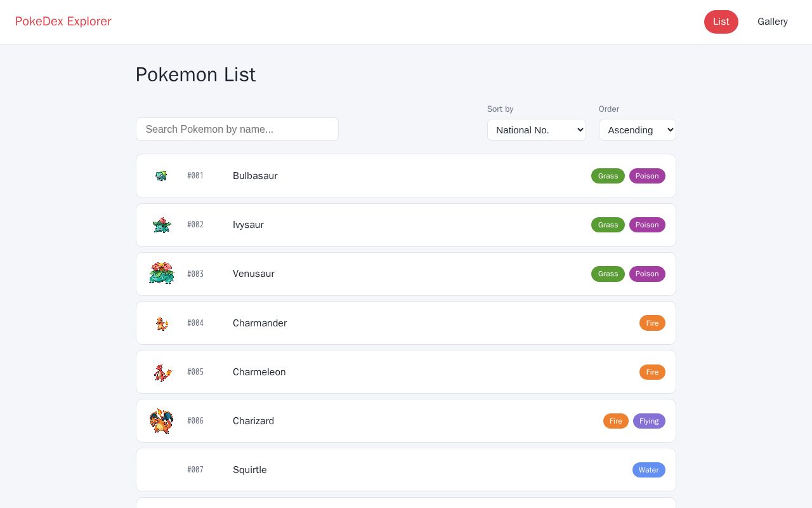Click Venusaur's Grass type badge
Screen dimensions: 812x508
(x=608, y=274)
